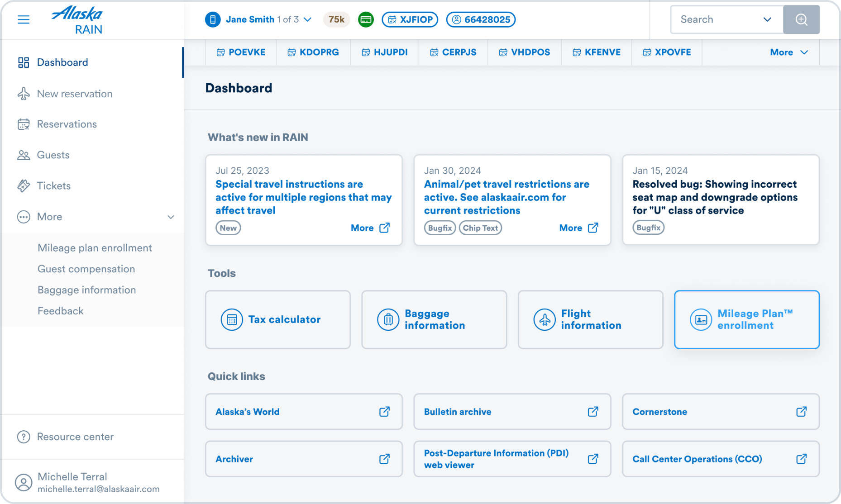This screenshot has width=841, height=504.
Task: Click the Jul 25, 2023 date text
Action: coord(242,171)
